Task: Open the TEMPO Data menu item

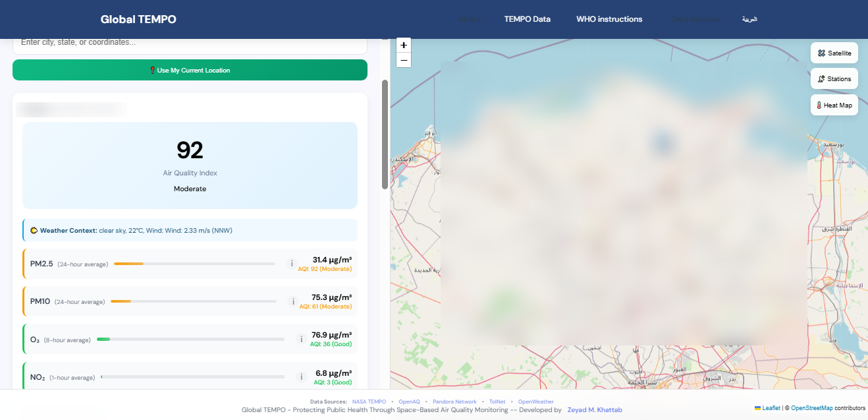Action: coord(527,19)
